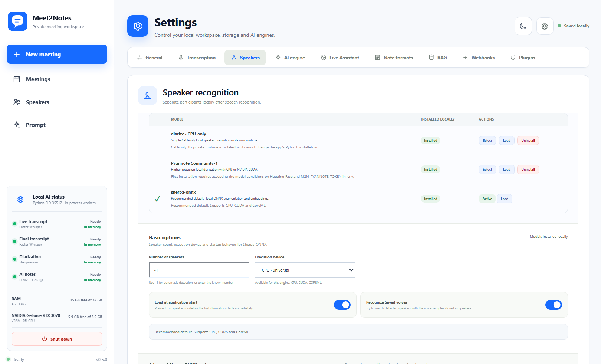Click the green dot beside AI notes
This screenshot has width=601, height=364.
pos(14,277)
